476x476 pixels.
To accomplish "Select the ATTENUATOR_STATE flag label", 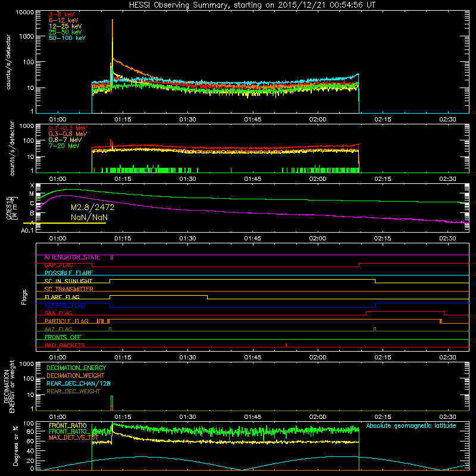I will (72, 258).
